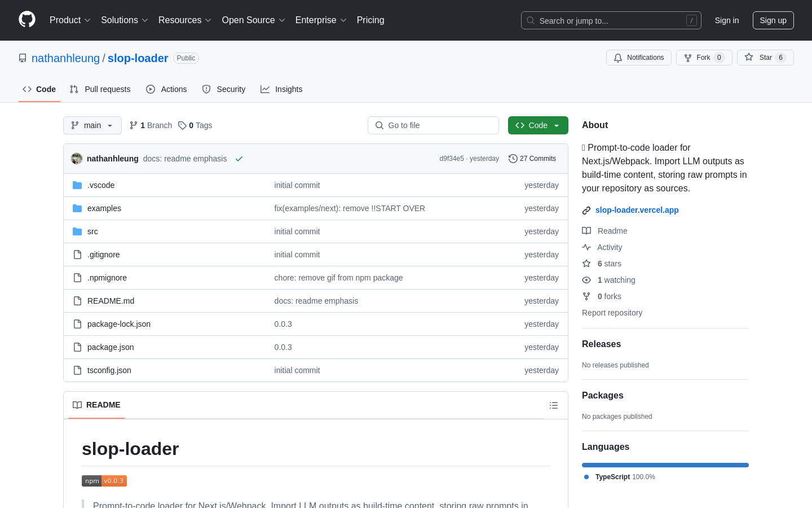
Task: Open commit message 'docs: readme emphasis' in header
Action: [x=185, y=159]
